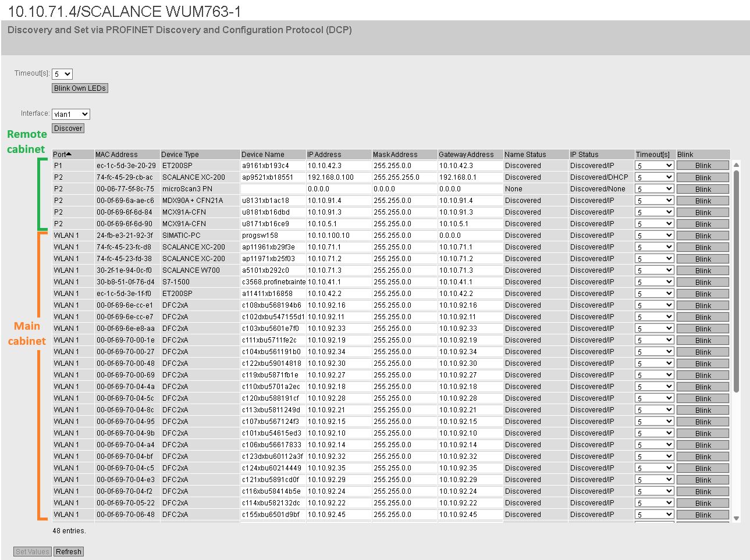Edit mask field 255.255.255.0
This screenshot has width=750, height=560.
[x=405, y=177]
